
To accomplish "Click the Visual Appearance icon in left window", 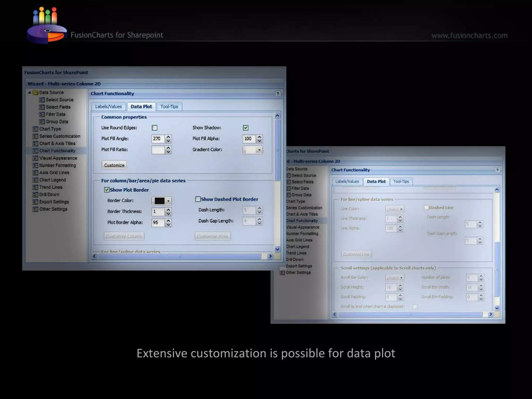I will 35,158.
